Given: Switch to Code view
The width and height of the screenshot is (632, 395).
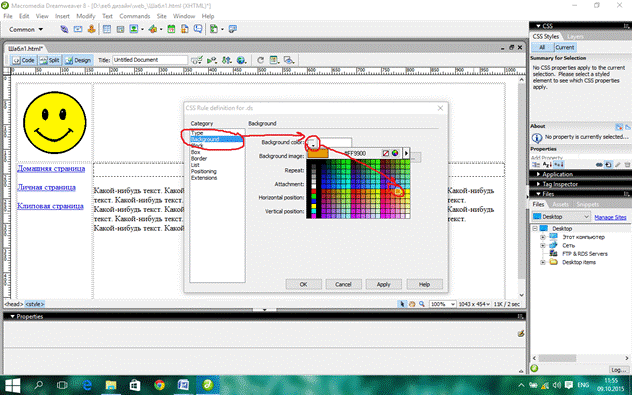Looking at the screenshot, I should tap(23, 60).
